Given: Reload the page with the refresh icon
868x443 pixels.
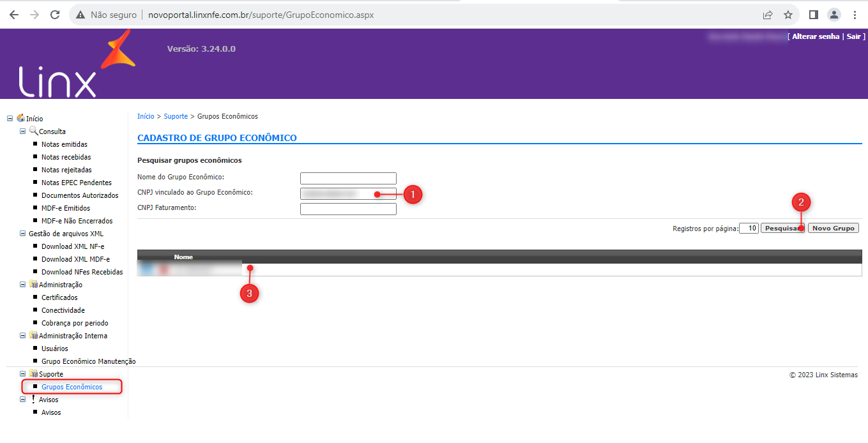Looking at the screenshot, I should pos(55,15).
